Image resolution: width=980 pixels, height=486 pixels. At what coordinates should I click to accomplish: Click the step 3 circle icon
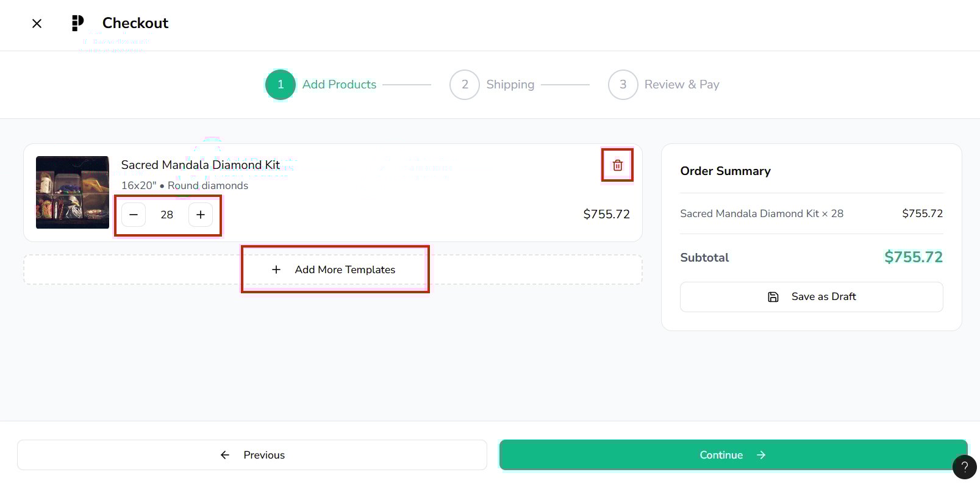pos(623,85)
